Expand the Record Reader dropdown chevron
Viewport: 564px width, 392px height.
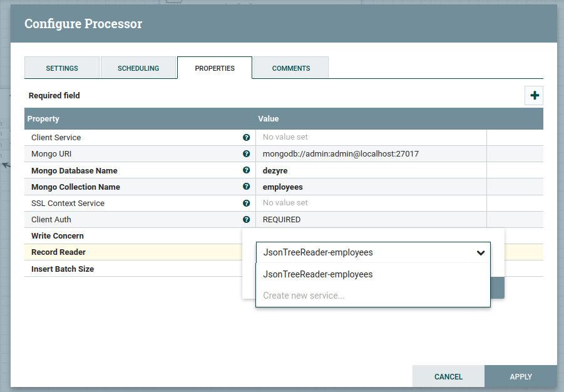[x=481, y=253]
